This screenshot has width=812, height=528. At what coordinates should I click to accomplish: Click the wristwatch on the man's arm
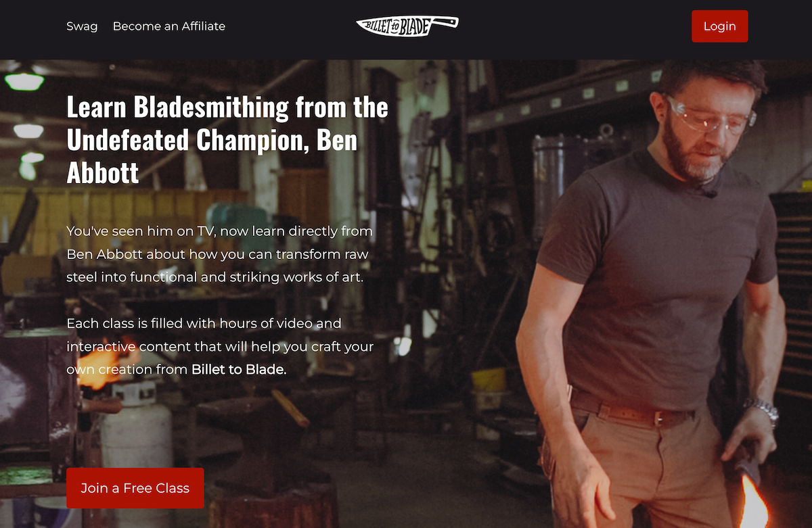click(x=763, y=409)
